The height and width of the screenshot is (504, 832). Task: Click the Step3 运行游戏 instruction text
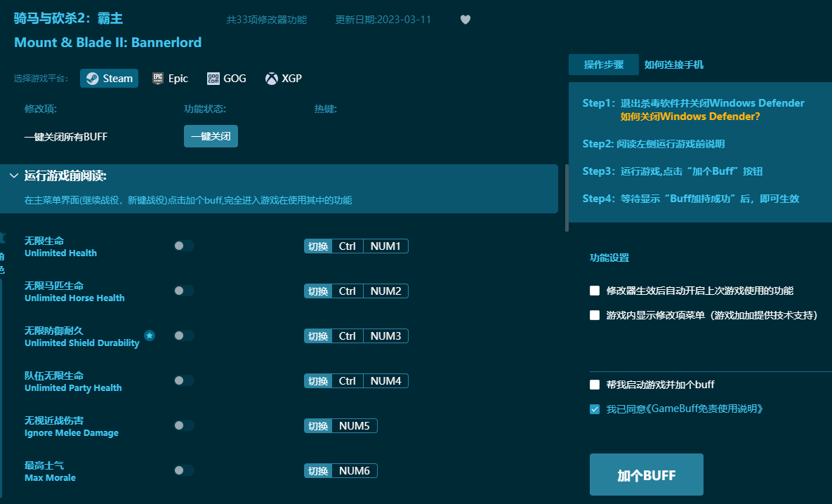[673, 171]
